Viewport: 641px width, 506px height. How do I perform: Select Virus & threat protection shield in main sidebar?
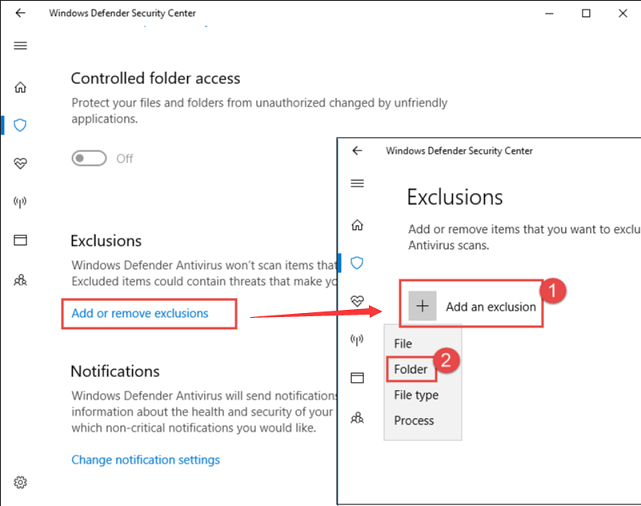tap(20, 125)
